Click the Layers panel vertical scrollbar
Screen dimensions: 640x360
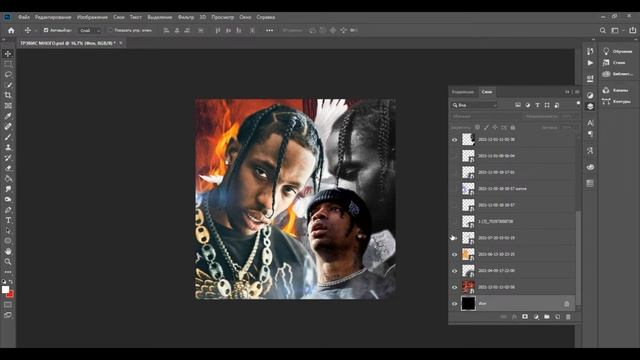[x=578, y=257]
